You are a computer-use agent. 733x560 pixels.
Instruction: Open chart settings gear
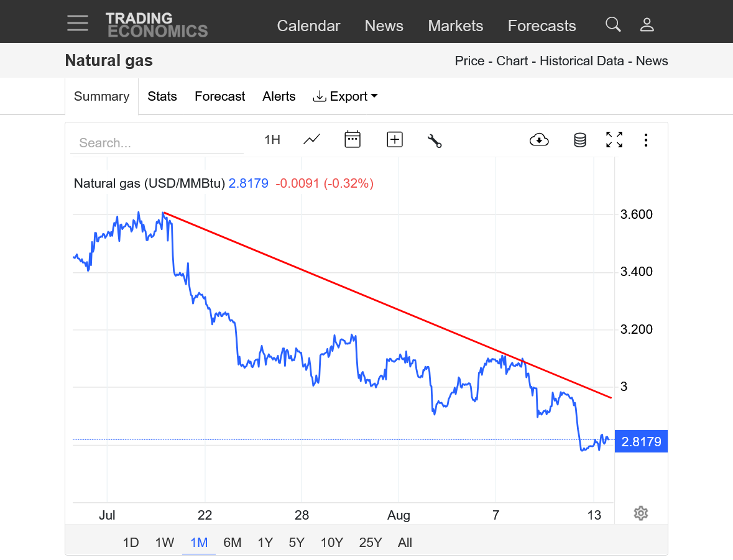(x=641, y=513)
